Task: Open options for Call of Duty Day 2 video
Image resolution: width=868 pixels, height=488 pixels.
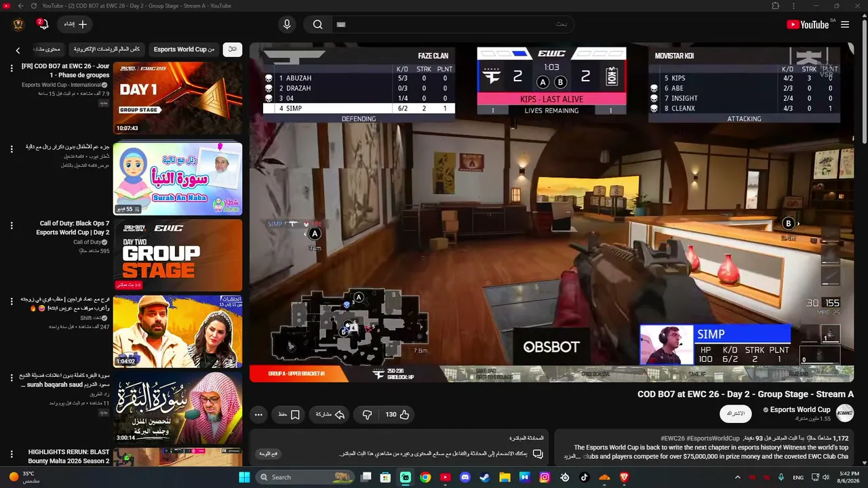Action: 12,225
